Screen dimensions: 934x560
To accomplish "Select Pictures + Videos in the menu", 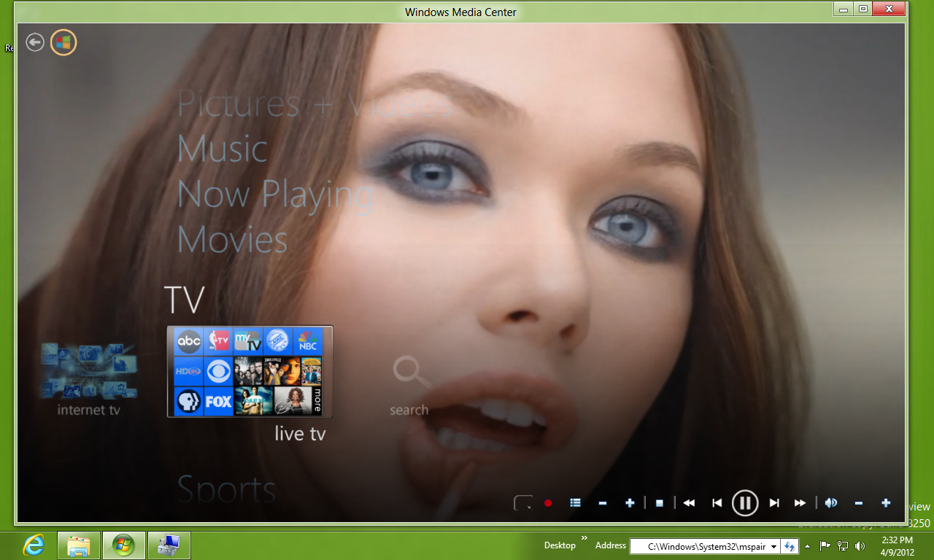I will [315, 104].
